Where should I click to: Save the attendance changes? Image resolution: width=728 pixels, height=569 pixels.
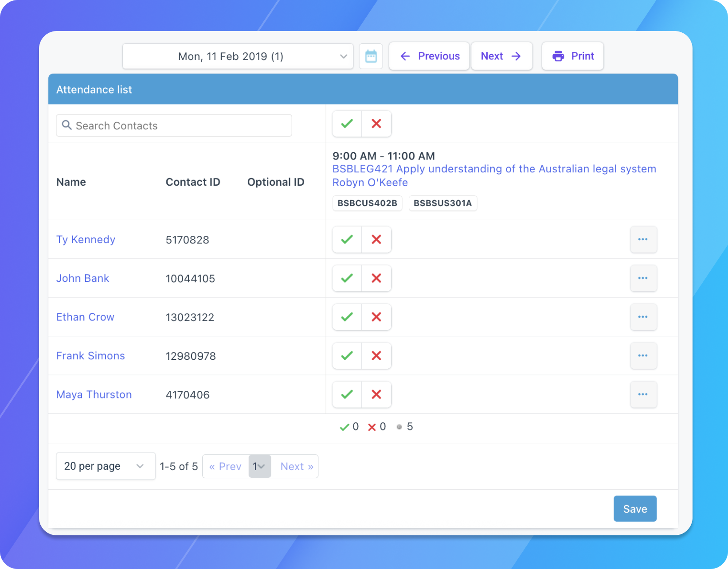635,509
